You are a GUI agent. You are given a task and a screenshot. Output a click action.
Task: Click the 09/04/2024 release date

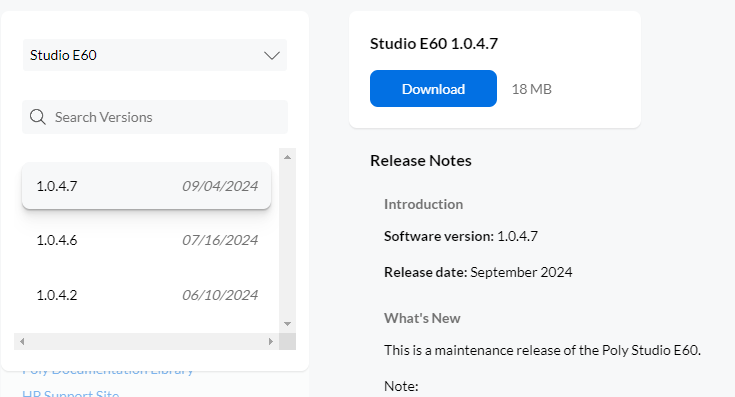click(x=220, y=186)
